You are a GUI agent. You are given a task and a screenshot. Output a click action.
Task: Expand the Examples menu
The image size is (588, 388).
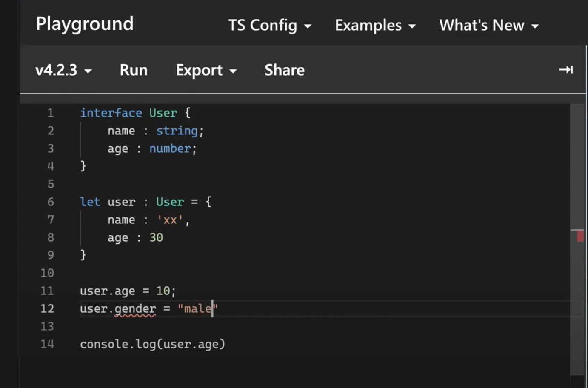click(375, 26)
